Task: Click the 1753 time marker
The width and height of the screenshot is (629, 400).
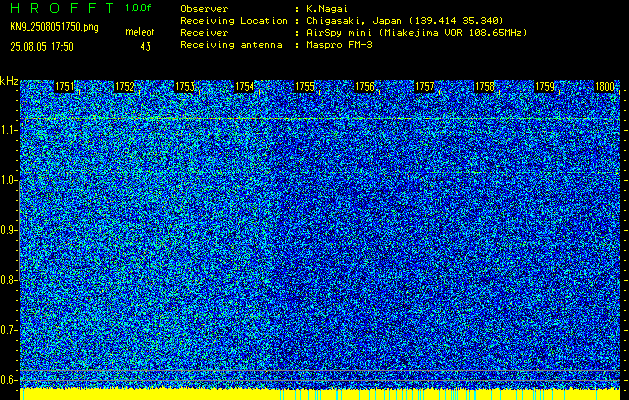Action: click(x=185, y=87)
